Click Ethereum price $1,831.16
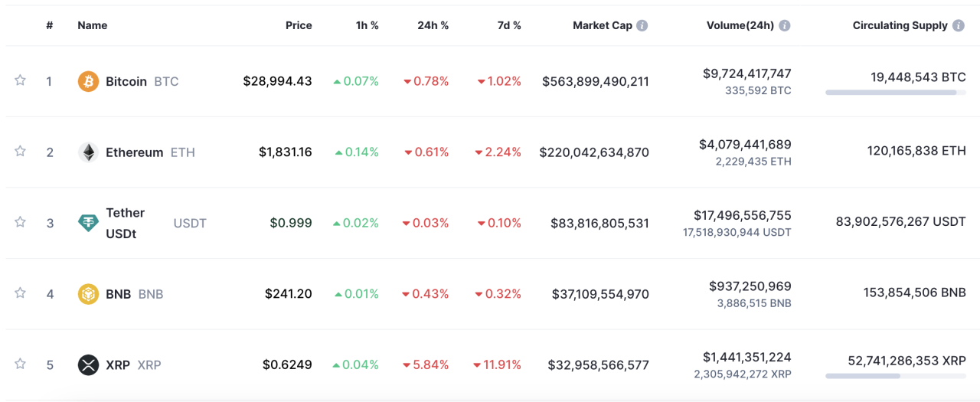 pyautogui.click(x=286, y=152)
